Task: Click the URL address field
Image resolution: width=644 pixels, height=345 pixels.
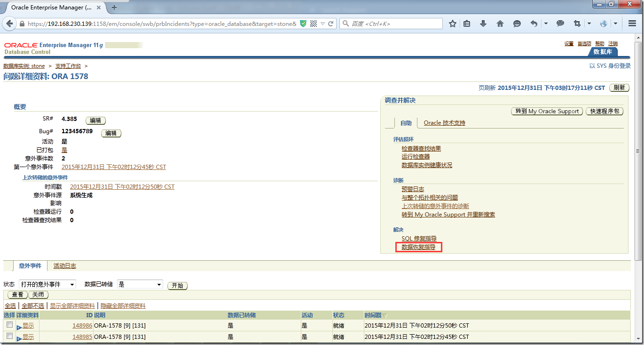Action: pos(162,24)
